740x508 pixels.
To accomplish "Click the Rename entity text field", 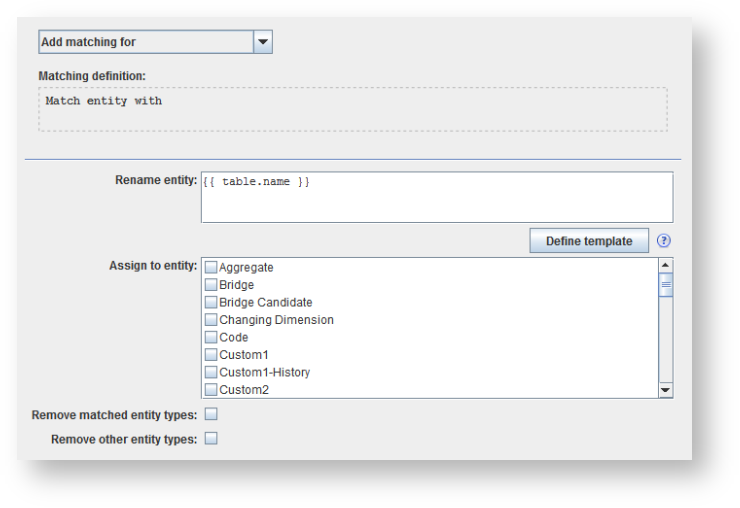I will 436,197.
